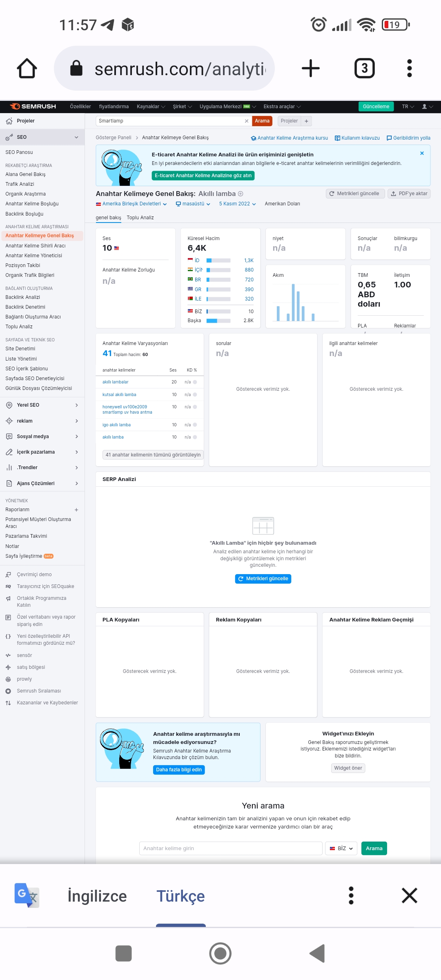
Task: Open the tab switcher showing 3 tabs
Action: click(x=364, y=68)
